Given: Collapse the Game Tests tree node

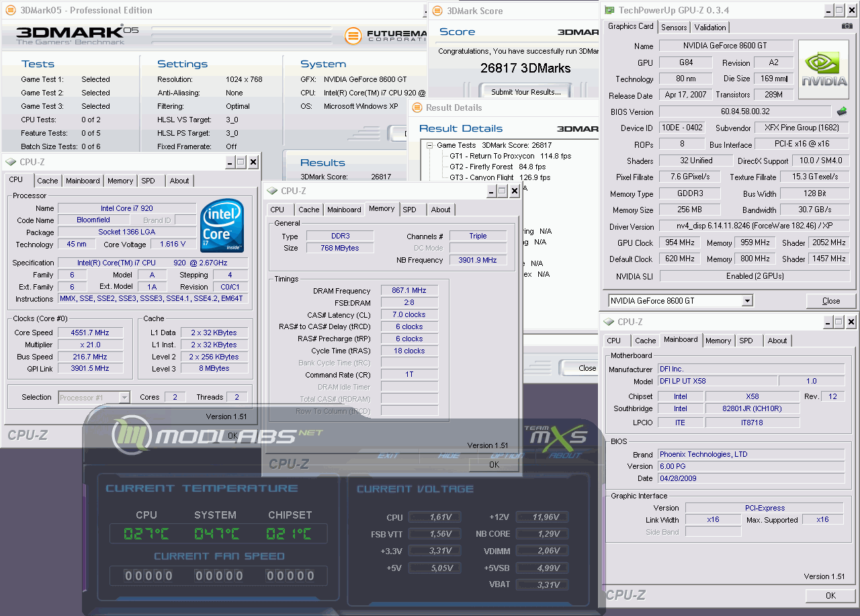Looking at the screenshot, I should (x=429, y=145).
